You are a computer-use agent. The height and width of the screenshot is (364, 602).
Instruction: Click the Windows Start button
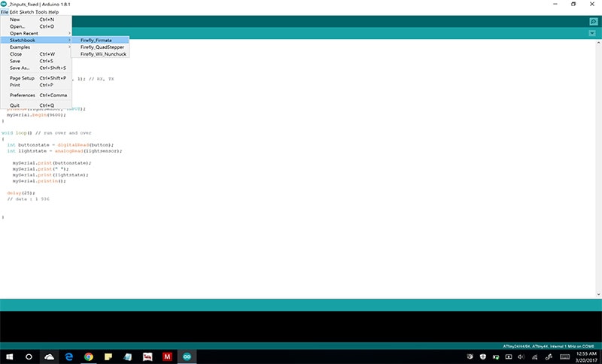pos(10,356)
